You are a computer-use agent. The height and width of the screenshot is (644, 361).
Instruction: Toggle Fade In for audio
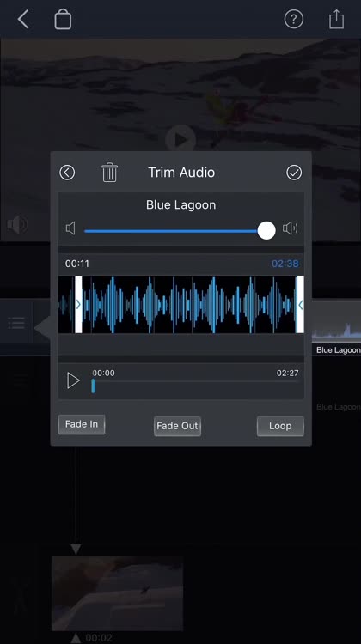(82, 424)
